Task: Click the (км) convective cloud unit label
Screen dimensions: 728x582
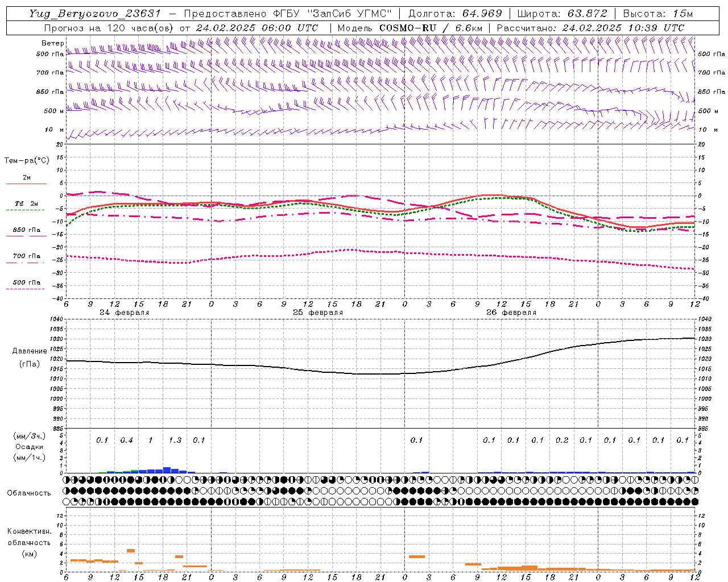Action: click(29, 554)
